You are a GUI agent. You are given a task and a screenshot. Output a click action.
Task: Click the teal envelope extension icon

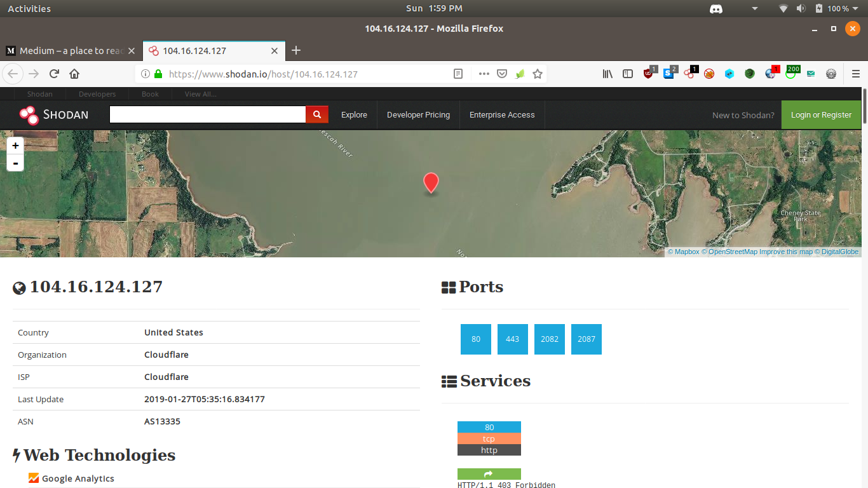[811, 74]
